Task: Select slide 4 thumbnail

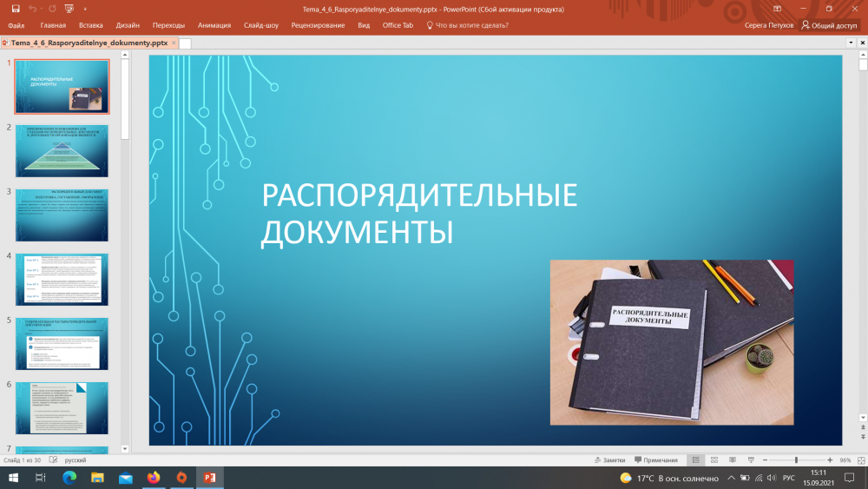Action: [x=62, y=279]
